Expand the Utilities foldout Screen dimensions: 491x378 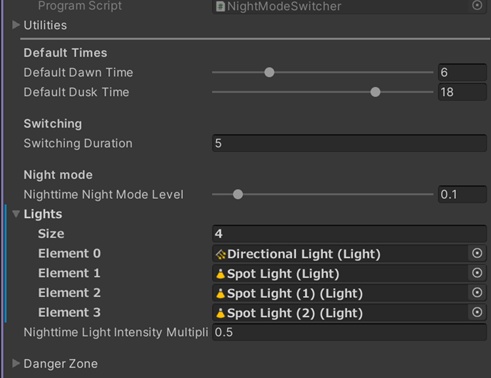15,25
